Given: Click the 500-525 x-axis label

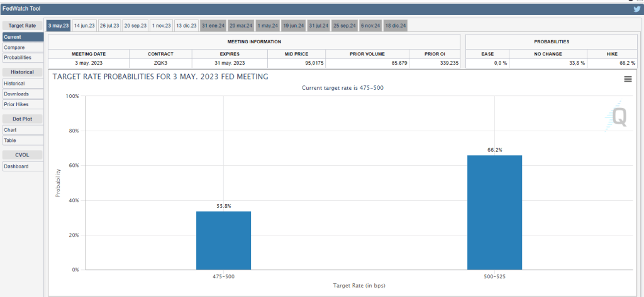Looking at the screenshot, I should pos(494,277).
